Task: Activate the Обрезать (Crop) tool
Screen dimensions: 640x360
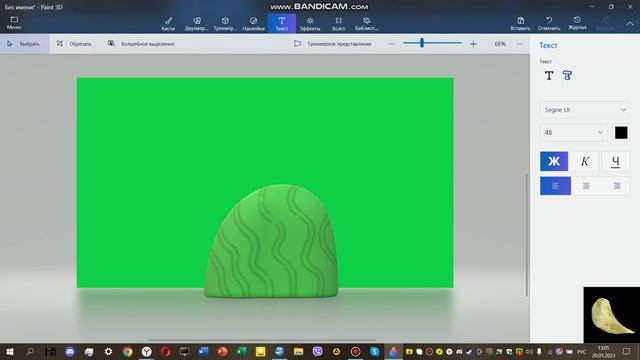Action: point(74,44)
